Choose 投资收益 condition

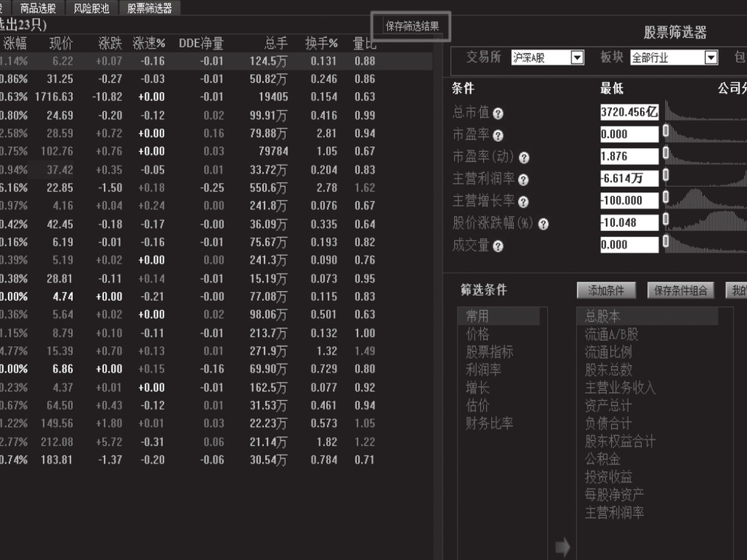[609, 477]
